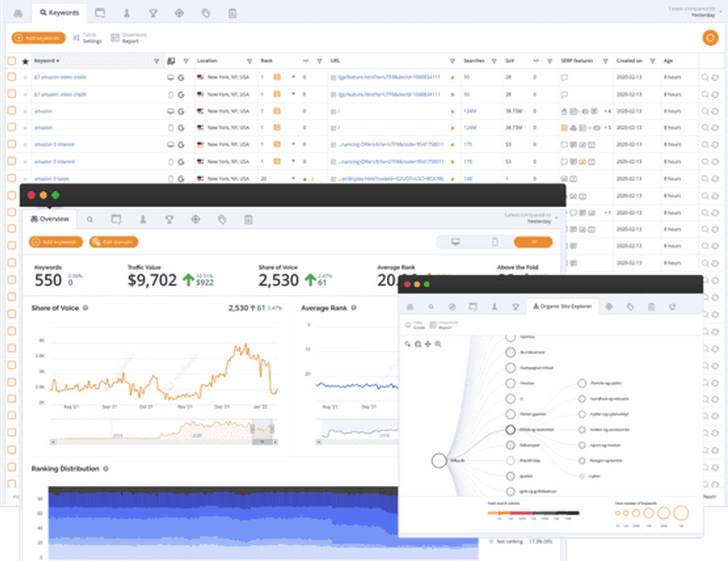Open the SERP features column filter
Image resolution: width=728 pixels, height=561 pixels.
605,61
